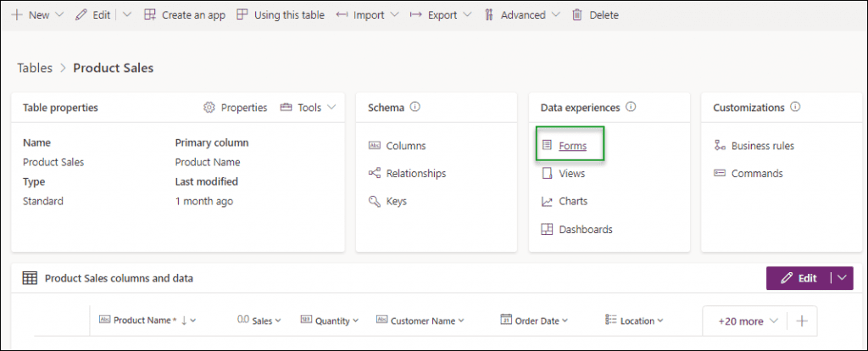Open Columns under Schema
868x351 pixels.
tap(406, 146)
